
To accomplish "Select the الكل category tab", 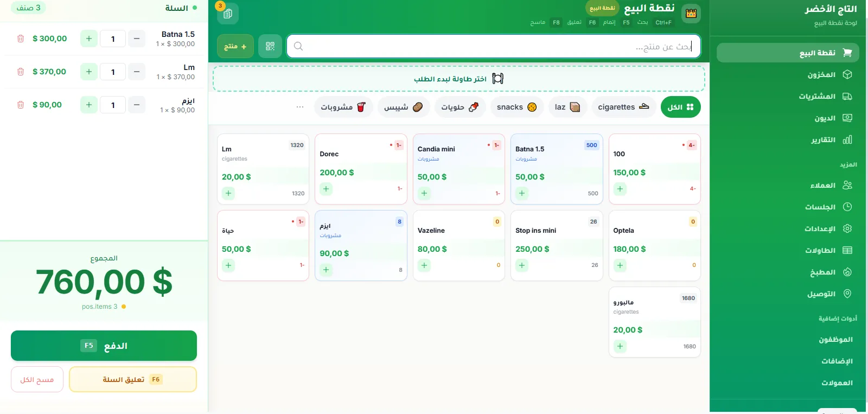I will [681, 107].
